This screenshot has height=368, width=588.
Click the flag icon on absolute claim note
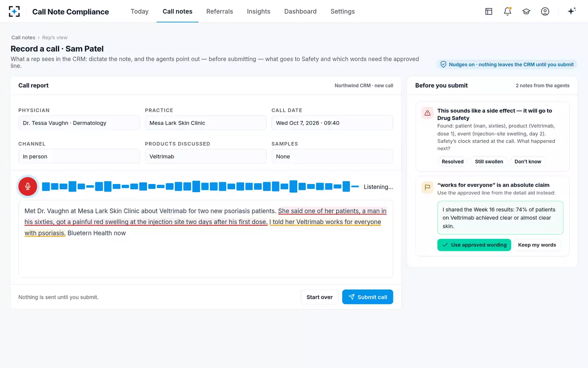coord(428,187)
